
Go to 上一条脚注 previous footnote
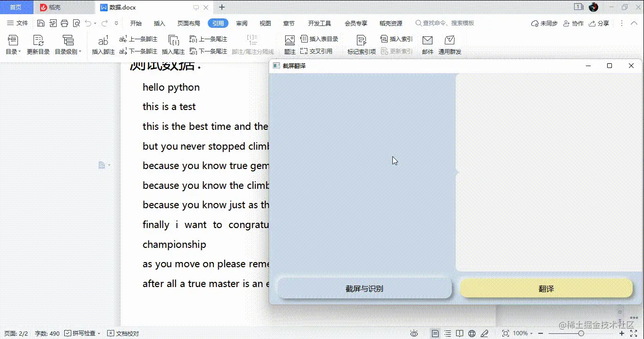coord(138,39)
